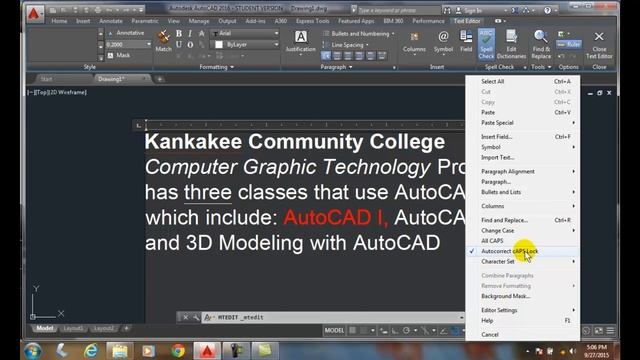The height and width of the screenshot is (360, 640).
Task: Expand Paragraph Alignment submenu
Action: tap(522, 171)
